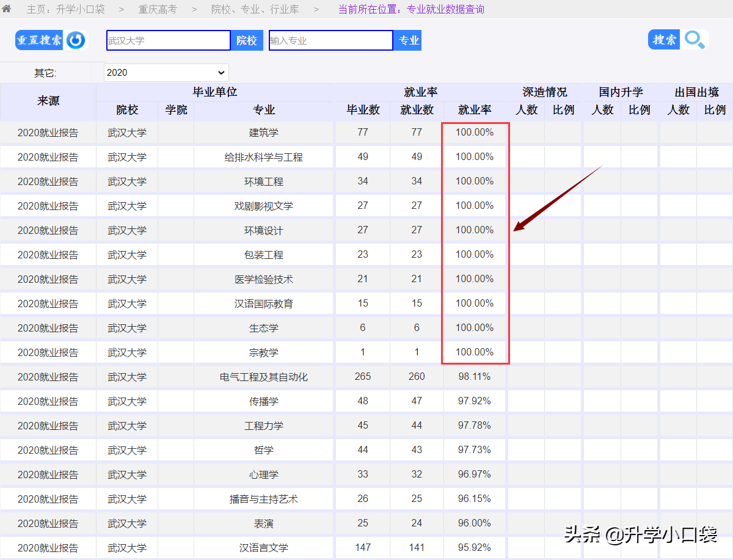
Task: Click the blue 院校 search button
Action: coord(247,40)
